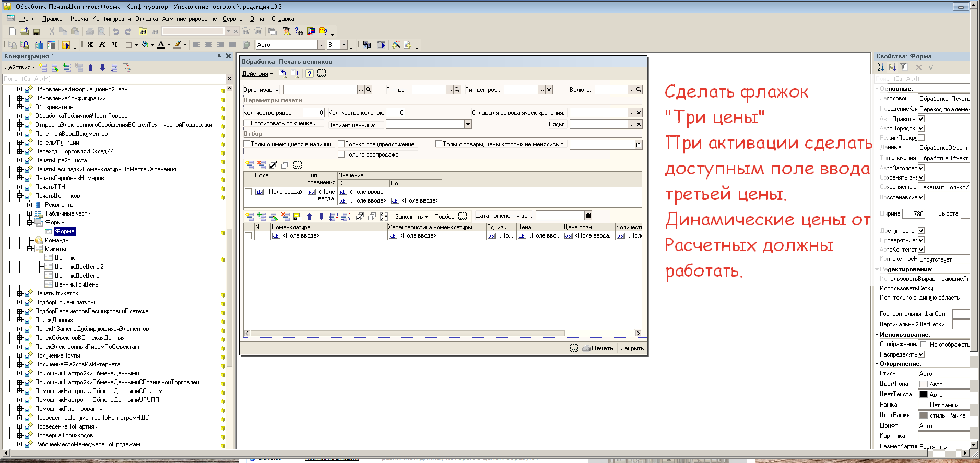Image resolution: width=980 pixels, height=463 pixels.
Task: Click the ЦветТекста black color swatch
Action: [923, 395]
